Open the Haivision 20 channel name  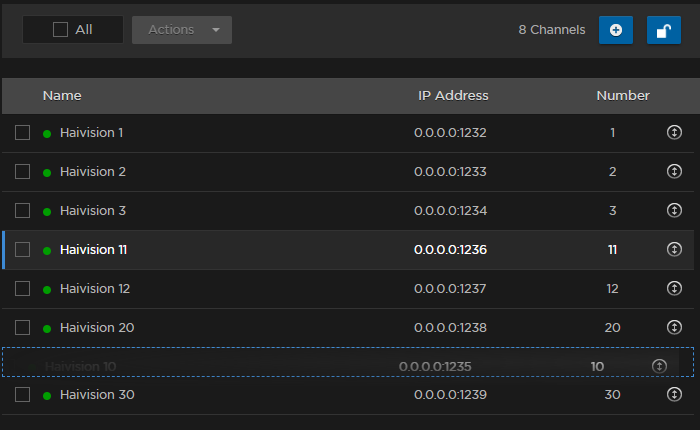[x=97, y=327]
